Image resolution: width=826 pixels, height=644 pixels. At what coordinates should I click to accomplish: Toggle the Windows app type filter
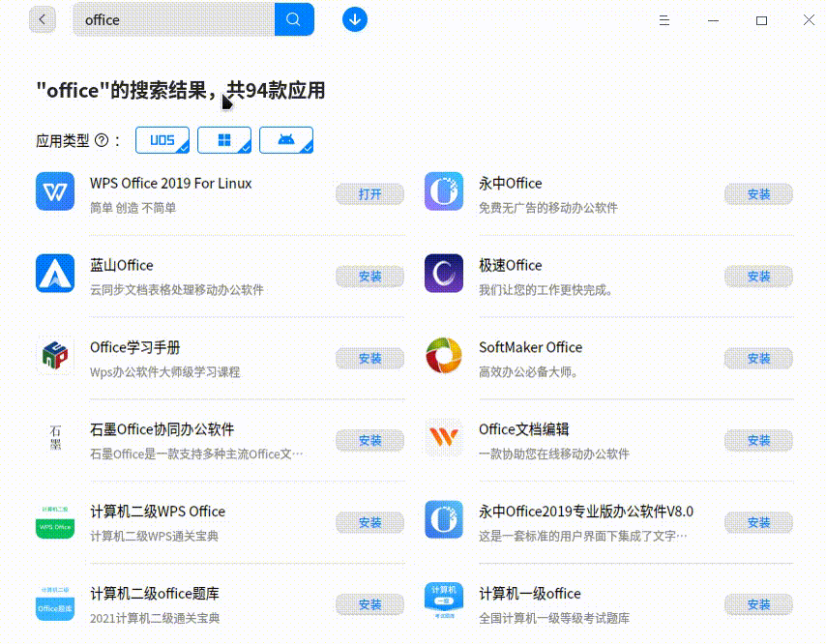coord(224,140)
